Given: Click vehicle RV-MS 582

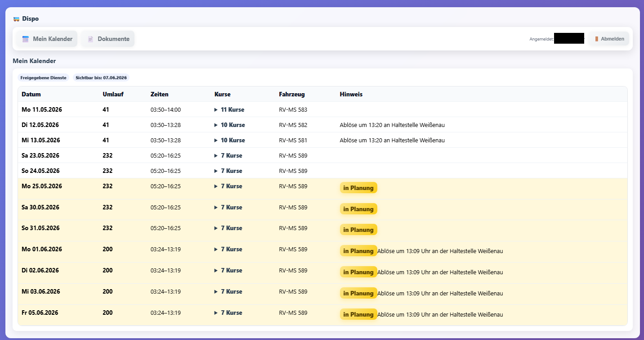Looking at the screenshot, I should 293,125.
